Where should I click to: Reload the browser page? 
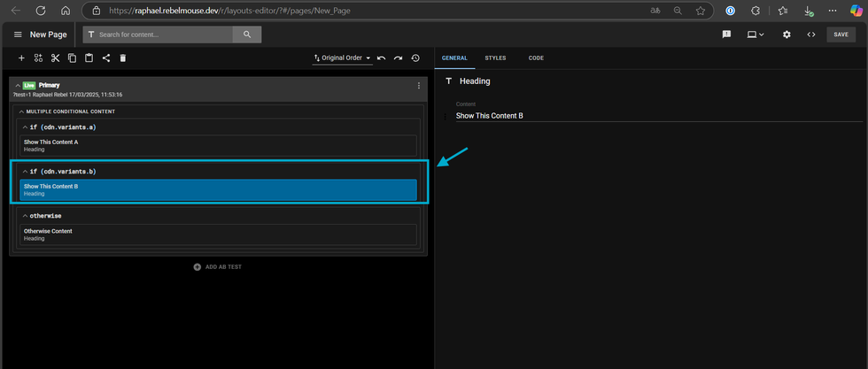click(x=41, y=11)
